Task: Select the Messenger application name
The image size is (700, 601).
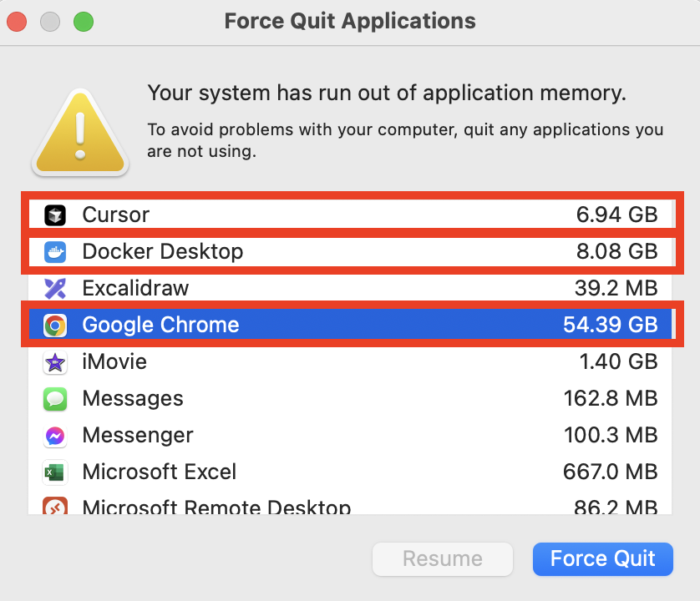Action: [x=138, y=436]
